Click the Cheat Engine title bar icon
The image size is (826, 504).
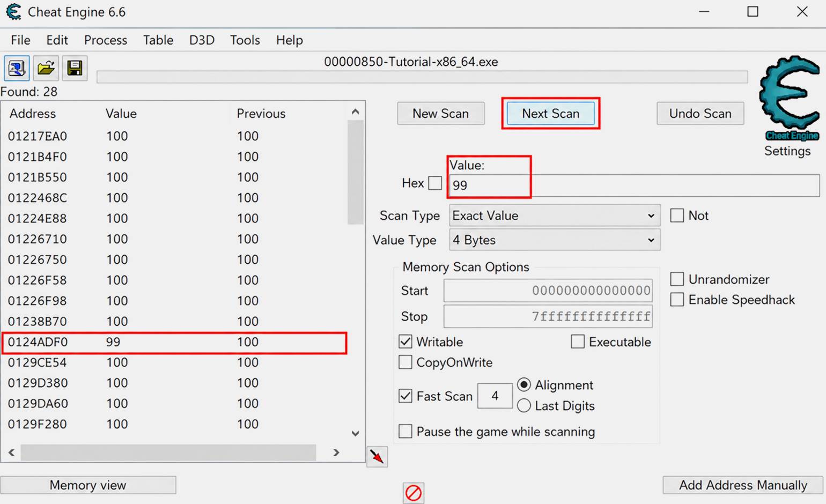click(x=13, y=12)
